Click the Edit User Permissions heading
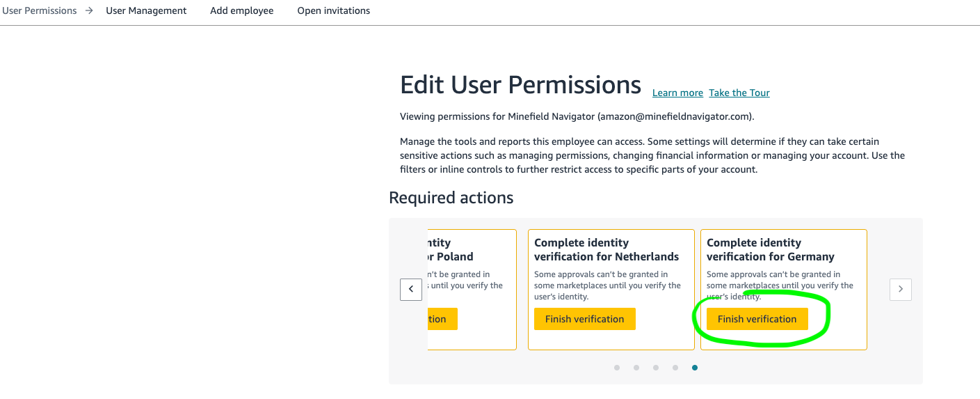 pyautogui.click(x=520, y=85)
